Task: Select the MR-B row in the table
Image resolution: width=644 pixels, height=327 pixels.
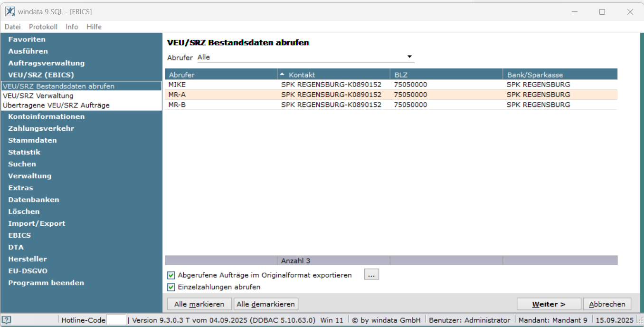Action: [391, 105]
